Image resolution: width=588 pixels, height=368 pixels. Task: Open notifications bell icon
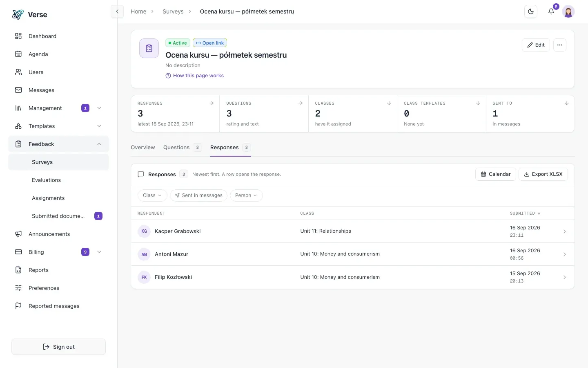(x=551, y=11)
